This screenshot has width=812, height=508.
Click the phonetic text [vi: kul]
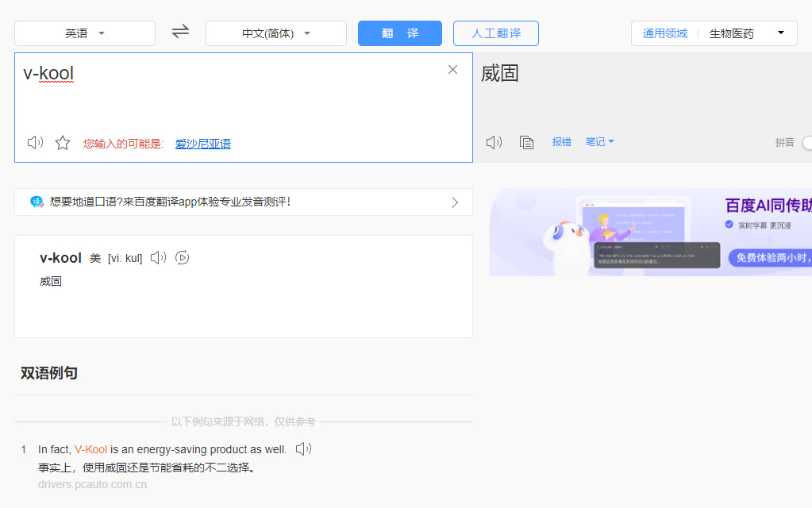click(125, 258)
